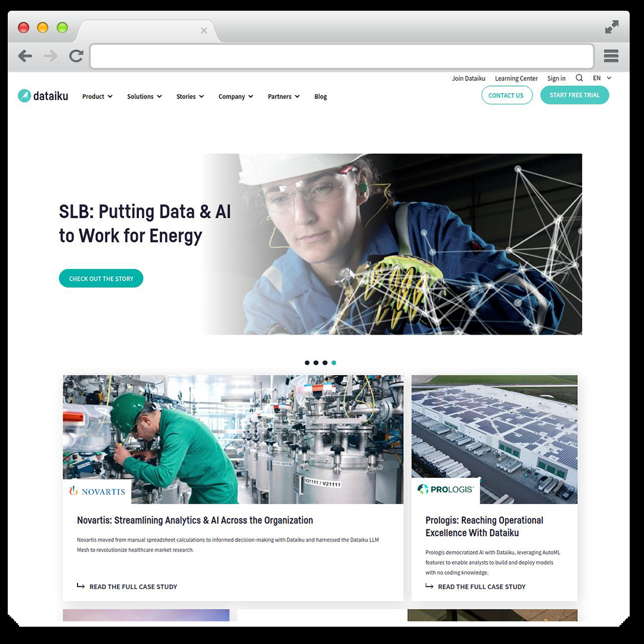Click the browser back arrow

[x=25, y=56]
